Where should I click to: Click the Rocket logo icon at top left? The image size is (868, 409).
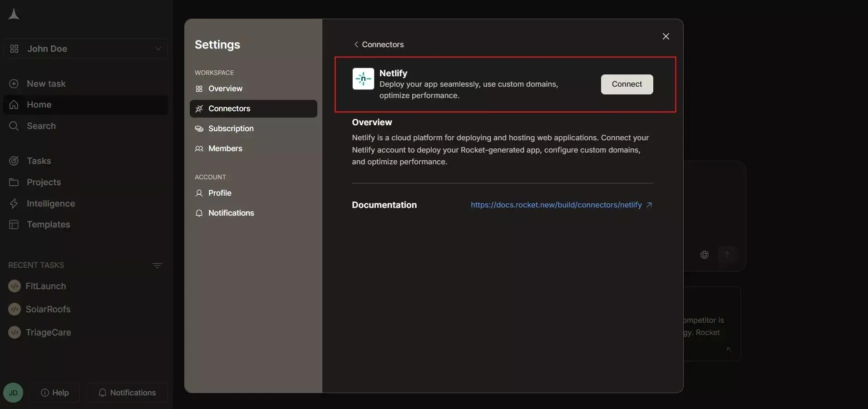14,14
